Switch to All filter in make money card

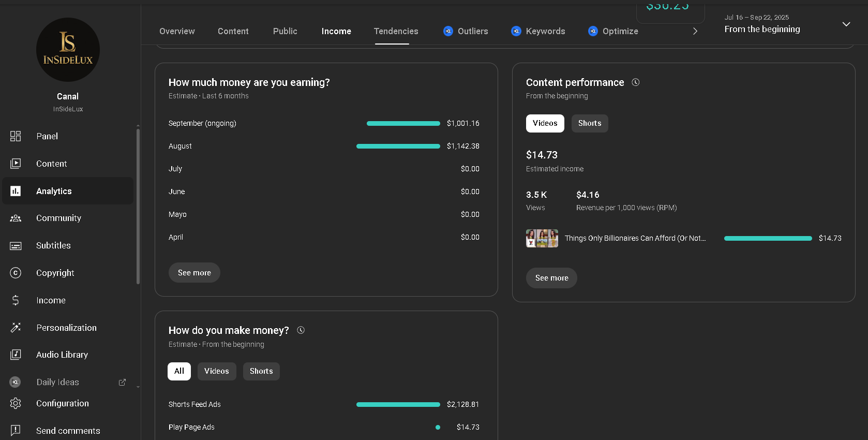click(x=179, y=371)
